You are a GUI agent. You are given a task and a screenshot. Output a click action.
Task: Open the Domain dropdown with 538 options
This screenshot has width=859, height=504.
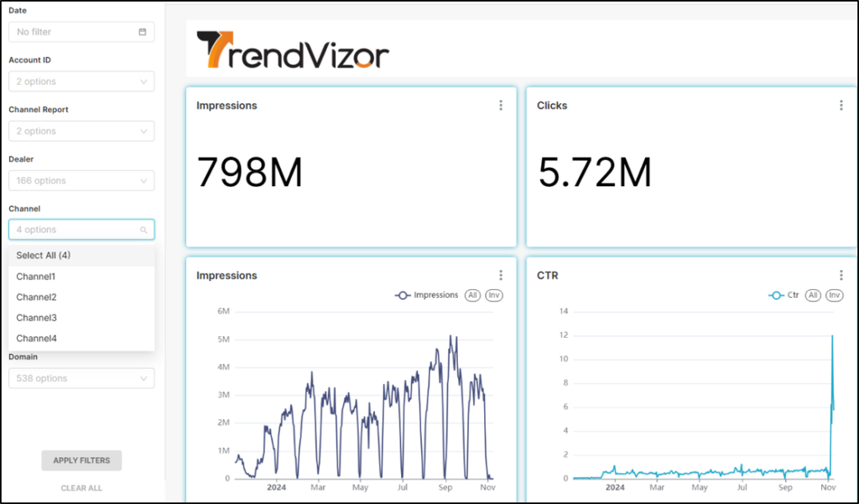(81, 378)
